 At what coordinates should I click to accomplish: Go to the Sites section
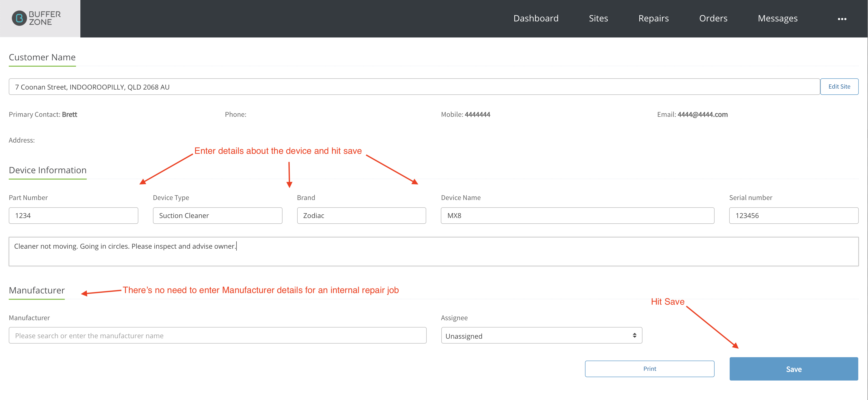click(x=598, y=18)
